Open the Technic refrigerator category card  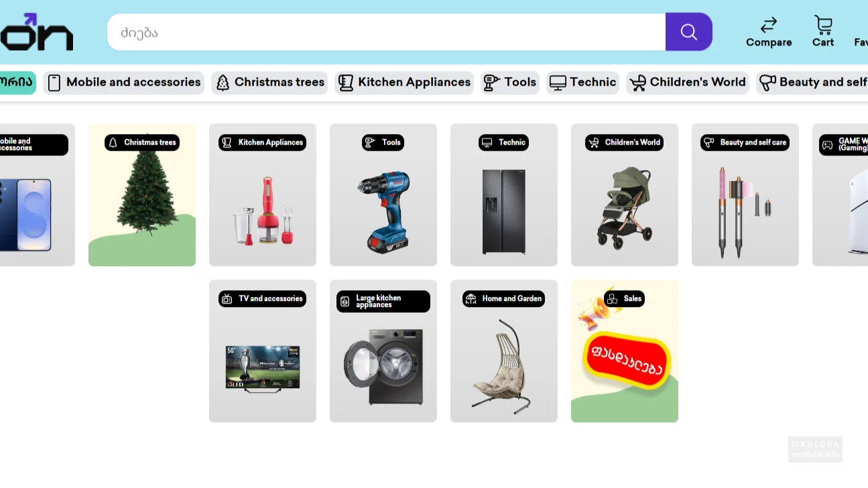pyautogui.click(x=503, y=201)
